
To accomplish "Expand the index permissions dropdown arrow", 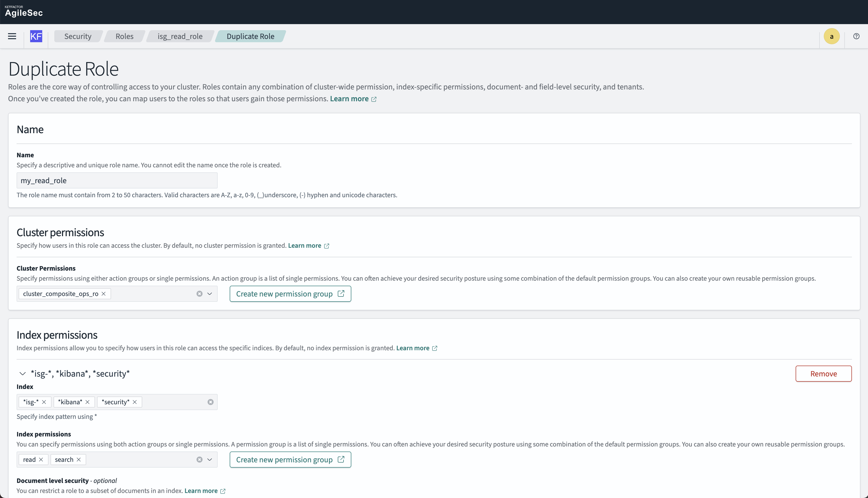I will coord(210,460).
